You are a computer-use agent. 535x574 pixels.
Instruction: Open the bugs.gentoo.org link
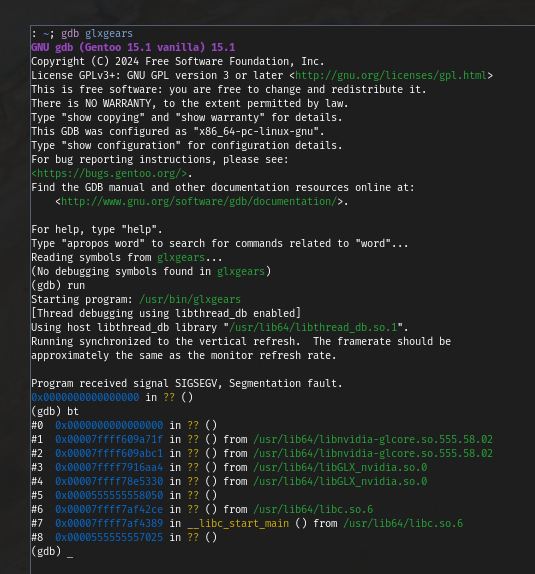(109, 173)
